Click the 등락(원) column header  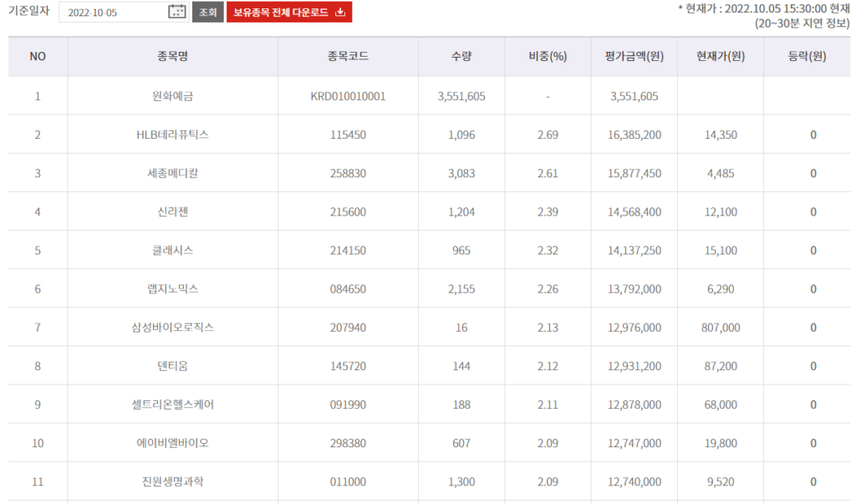[807, 57]
